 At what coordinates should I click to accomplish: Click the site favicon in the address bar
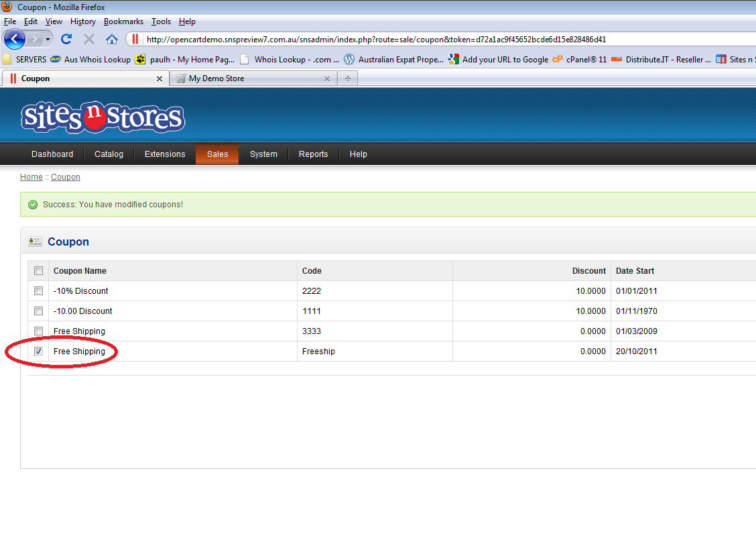coord(135,39)
